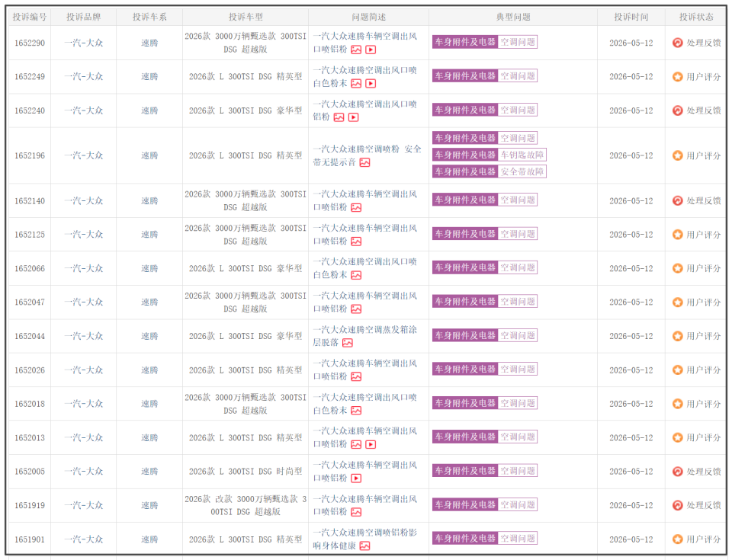Open image icon in complaint 1652047 row
This screenshot has width=732, height=560.
(356, 309)
